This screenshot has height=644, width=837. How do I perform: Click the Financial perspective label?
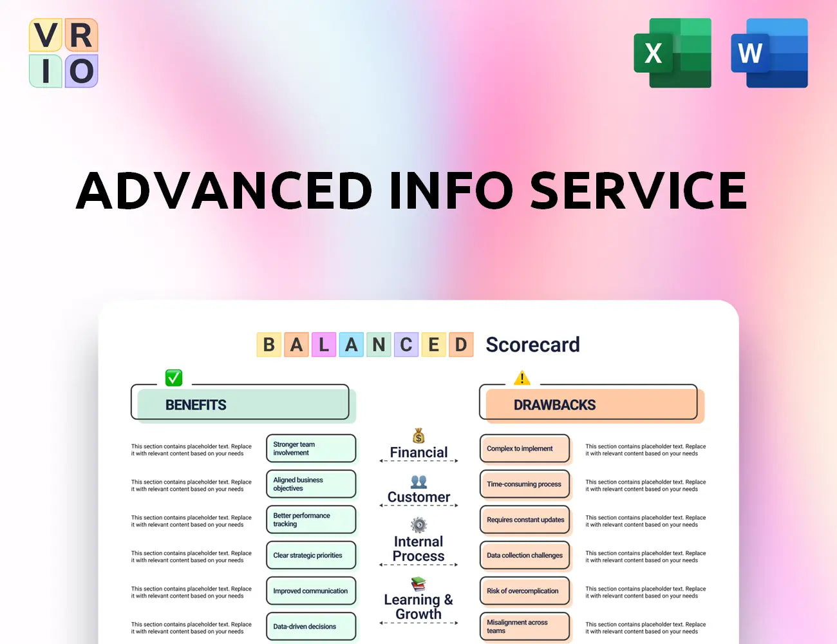coord(418,453)
